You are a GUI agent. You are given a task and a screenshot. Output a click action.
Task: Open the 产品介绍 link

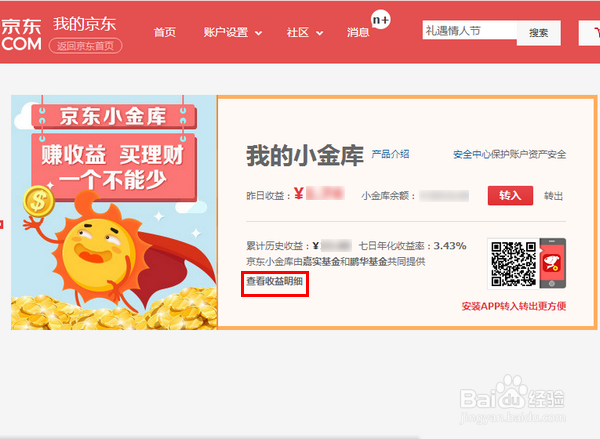click(390, 154)
